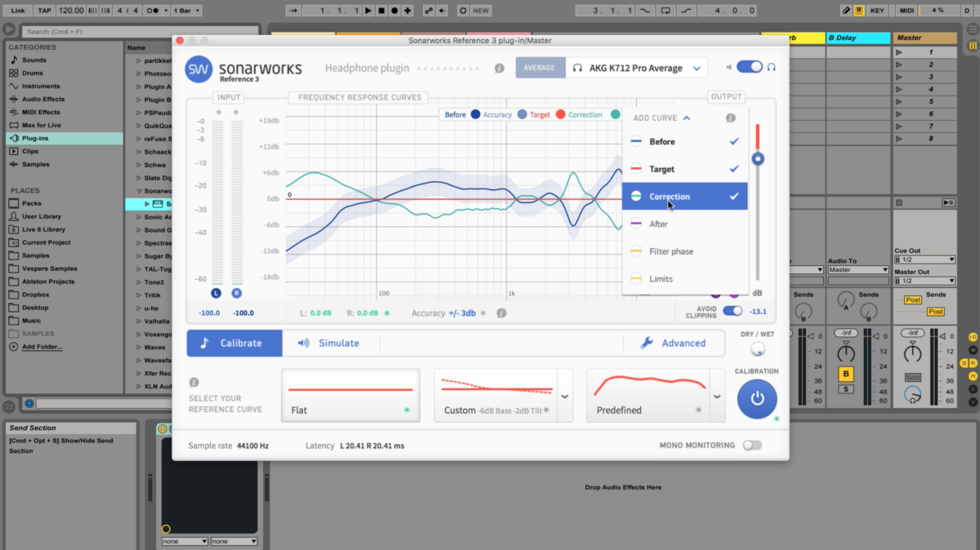Open the Advanced settings tab

(673, 344)
